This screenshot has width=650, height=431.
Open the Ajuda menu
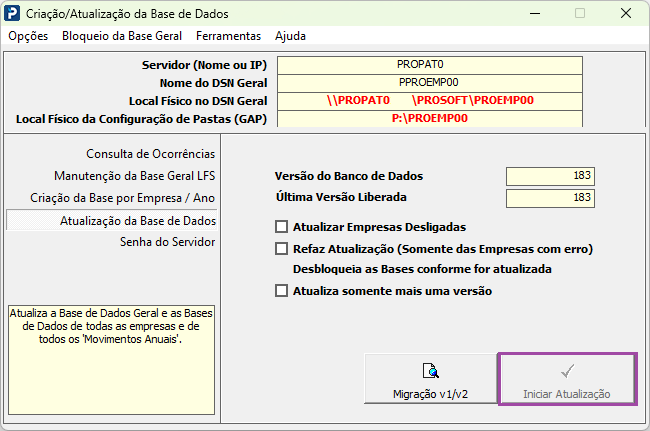point(290,36)
